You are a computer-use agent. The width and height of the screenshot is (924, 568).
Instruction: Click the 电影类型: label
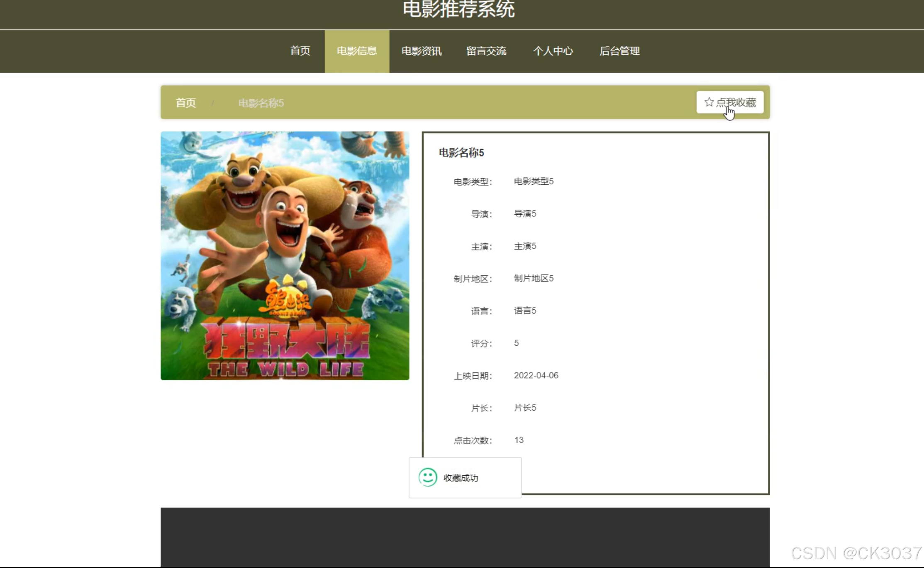click(473, 182)
